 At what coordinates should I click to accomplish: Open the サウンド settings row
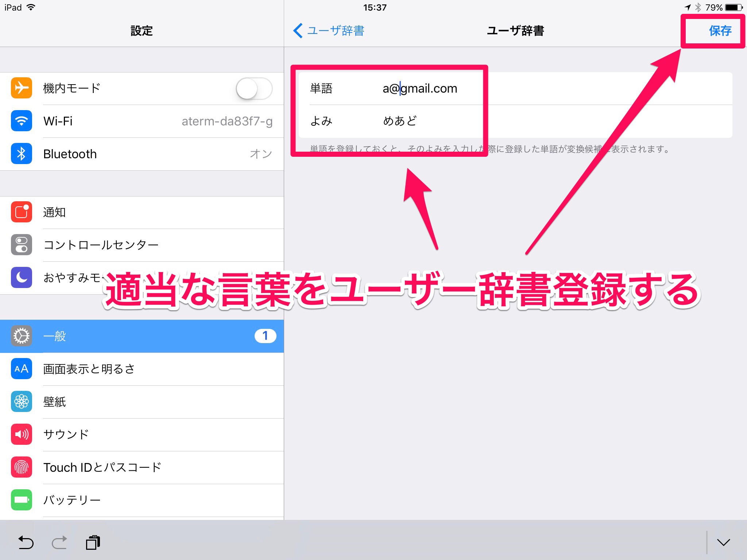click(x=142, y=435)
